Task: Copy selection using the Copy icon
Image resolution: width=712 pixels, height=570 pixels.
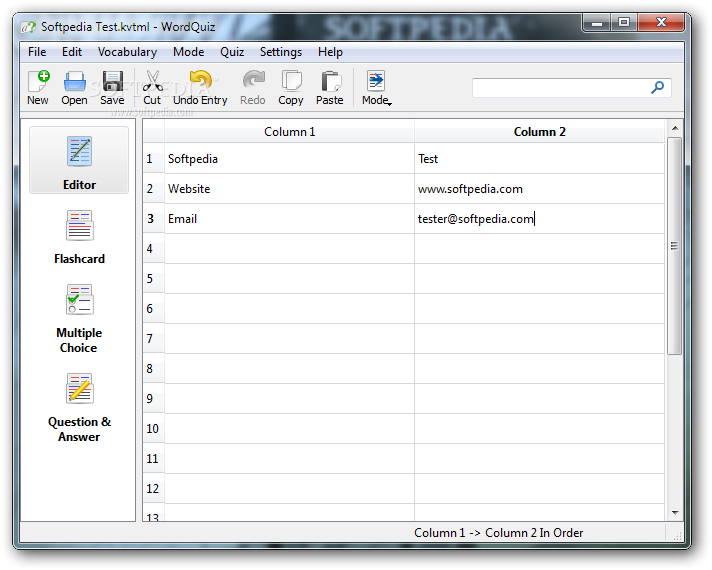Action: (291, 88)
